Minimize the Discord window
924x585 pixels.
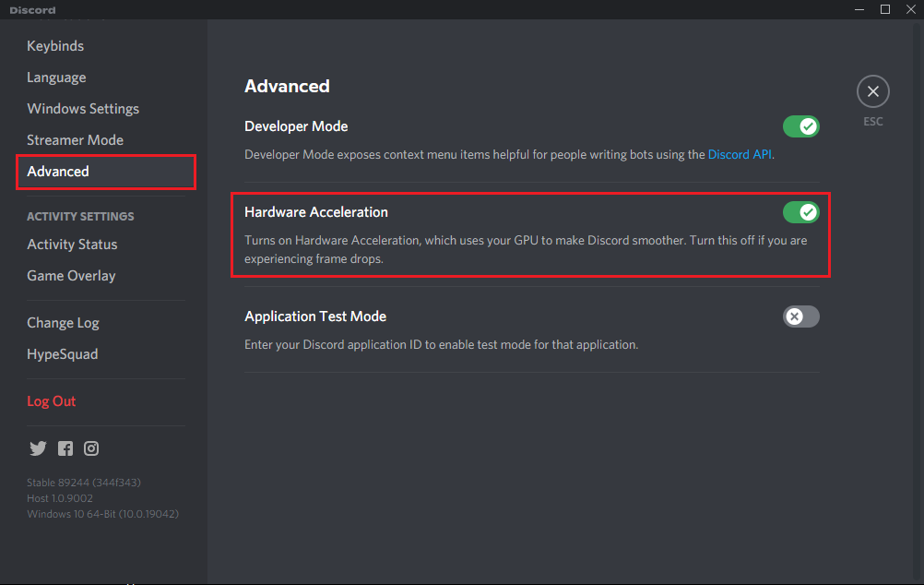click(x=859, y=9)
